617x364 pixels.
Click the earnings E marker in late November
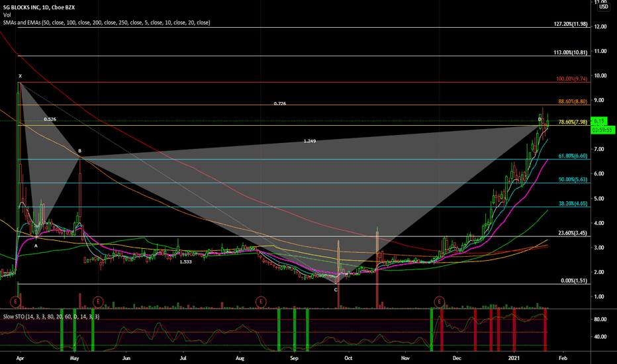point(439,302)
